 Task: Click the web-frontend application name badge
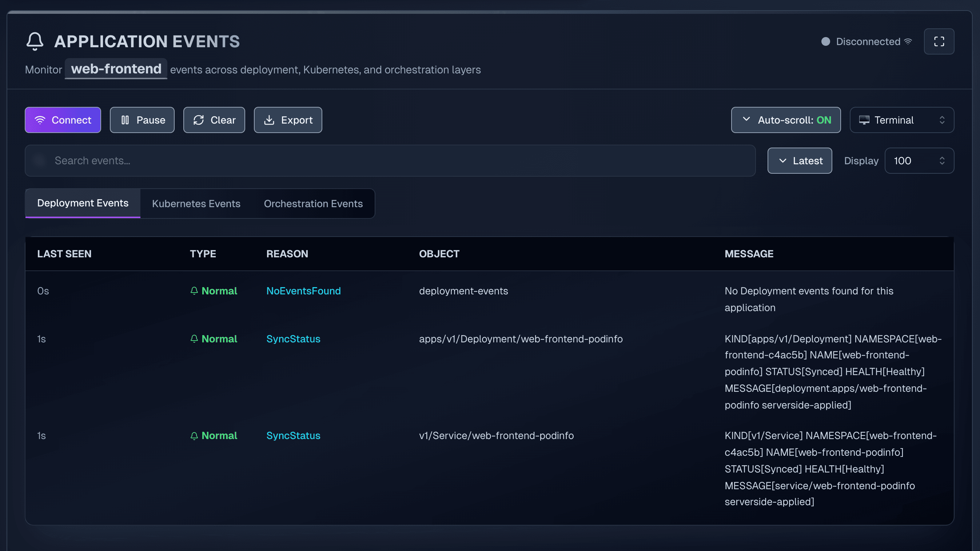click(x=116, y=69)
